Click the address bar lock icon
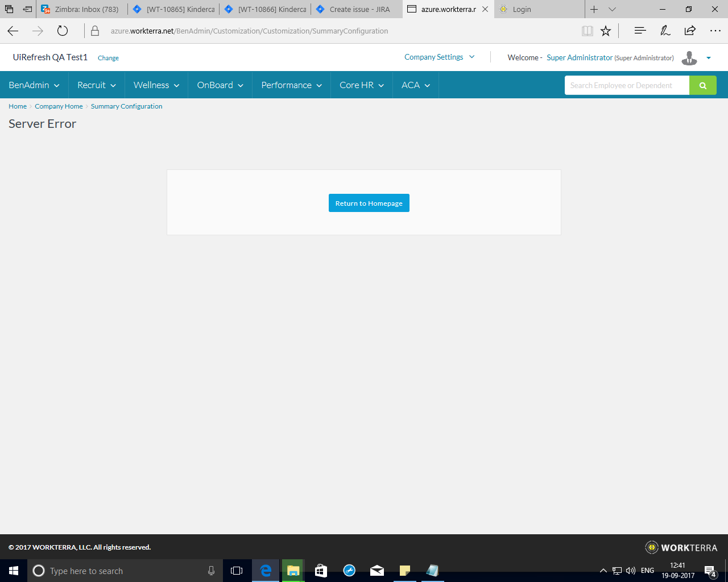This screenshot has height=582, width=728. pyautogui.click(x=94, y=31)
